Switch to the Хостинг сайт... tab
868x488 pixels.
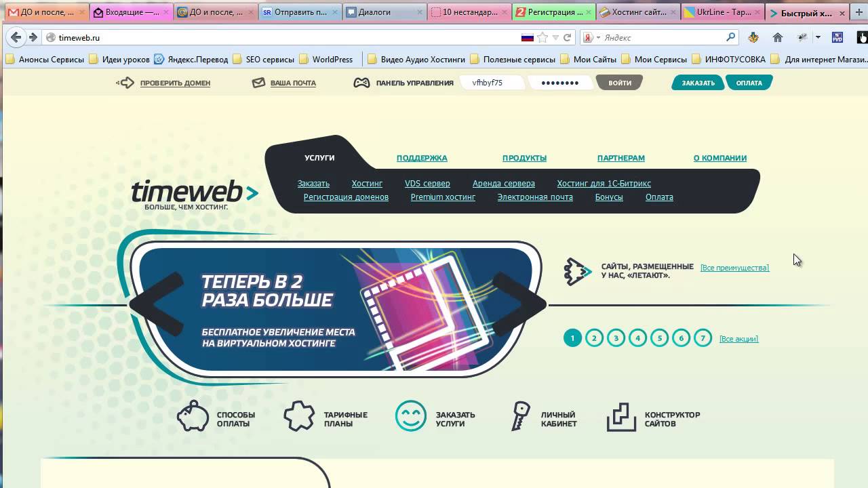pos(639,12)
